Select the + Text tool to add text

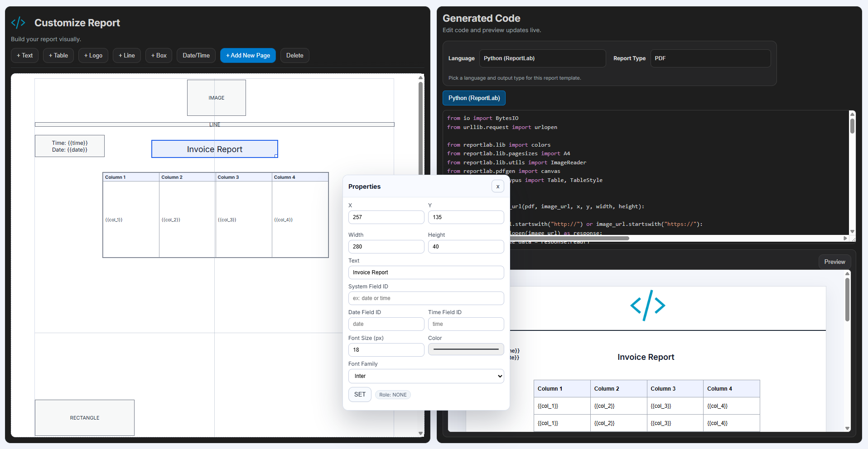click(24, 55)
